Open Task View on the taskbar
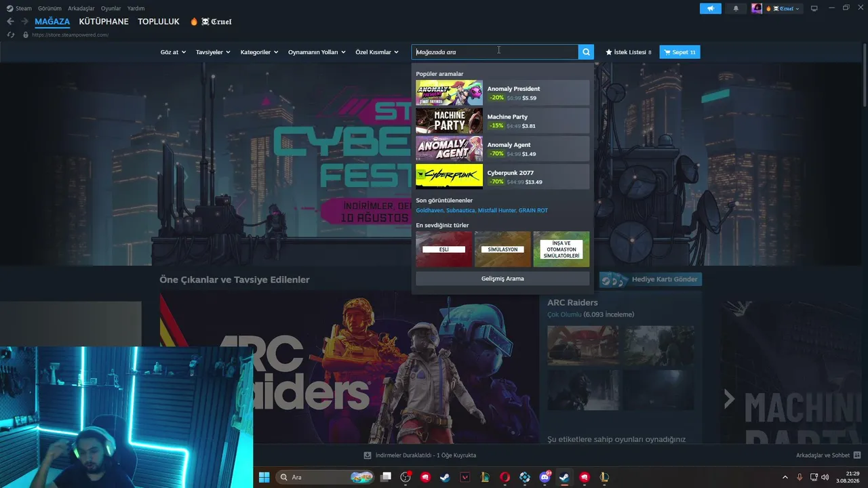This screenshot has height=488, width=868. click(x=387, y=477)
